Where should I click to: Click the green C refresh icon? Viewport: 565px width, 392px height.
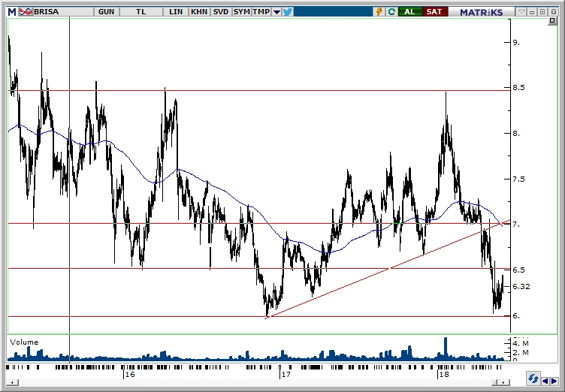click(x=391, y=12)
